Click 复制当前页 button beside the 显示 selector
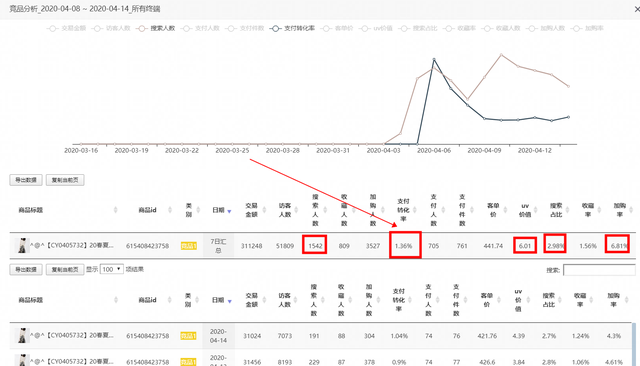Image resolution: width=640 pixels, height=366 pixels. 65,269
